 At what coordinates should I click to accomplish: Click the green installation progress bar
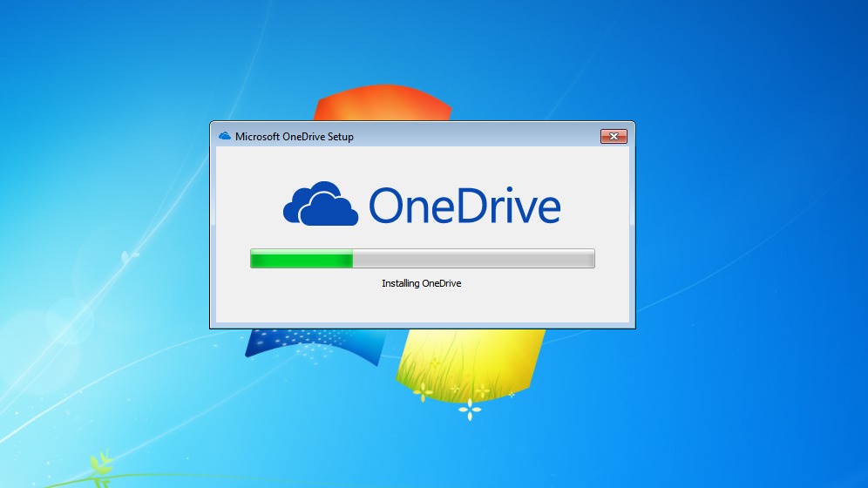423,259
